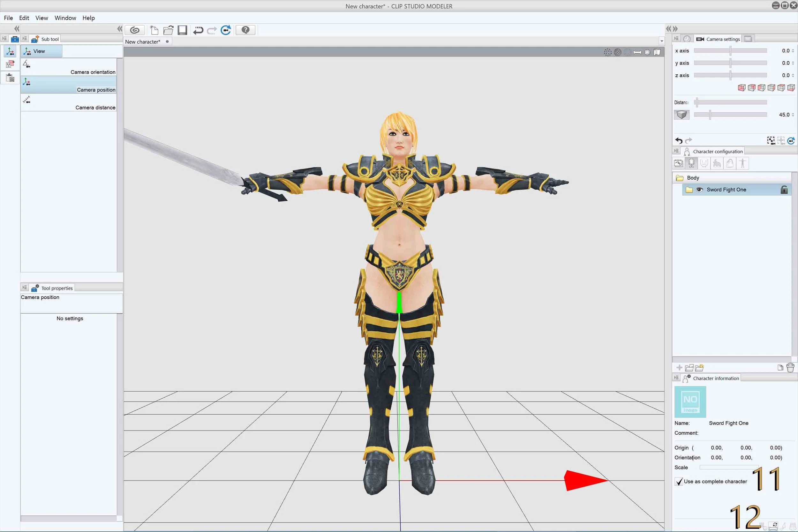Choose Camera position sub tool
Screen dimensions: 798x532
point(69,85)
